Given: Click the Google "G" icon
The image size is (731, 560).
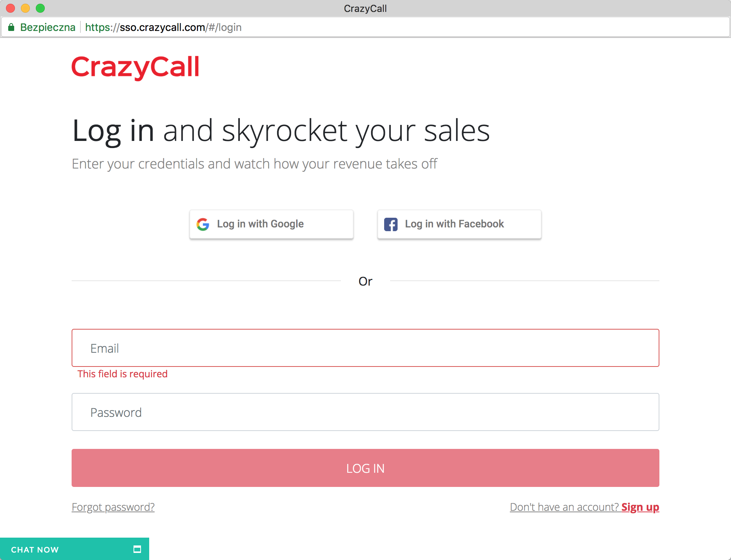Looking at the screenshot, I should [x=203, y=224].
